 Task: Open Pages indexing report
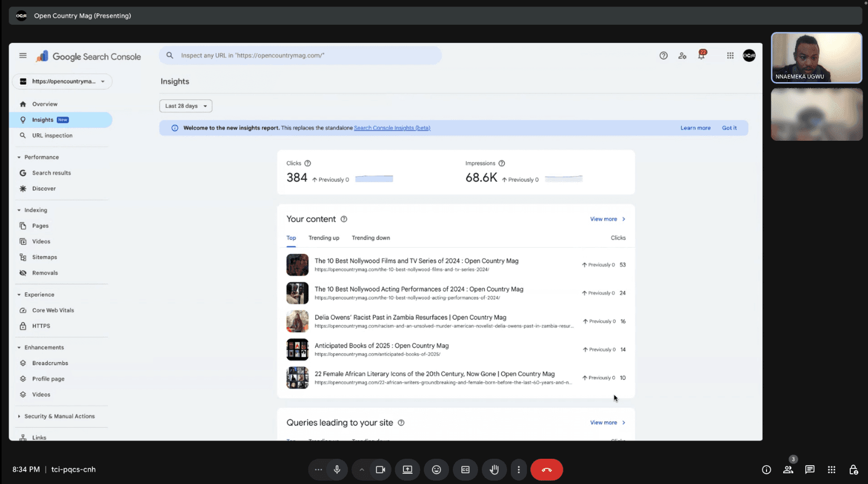click(x=60, y=226)
